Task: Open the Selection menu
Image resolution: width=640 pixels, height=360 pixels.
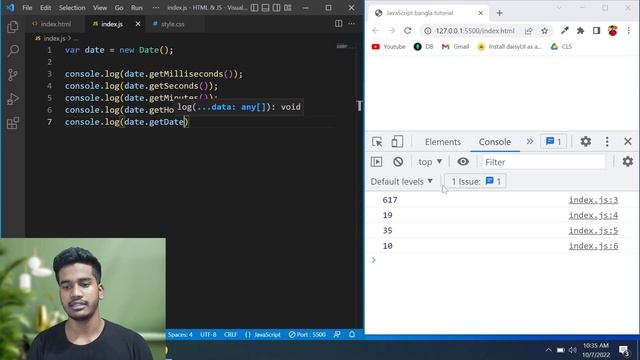Action: coord(72,8)
